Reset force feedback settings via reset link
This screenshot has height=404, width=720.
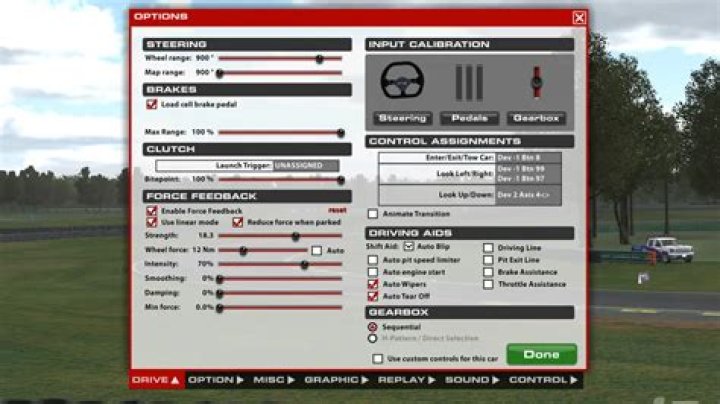coord(337,210)
